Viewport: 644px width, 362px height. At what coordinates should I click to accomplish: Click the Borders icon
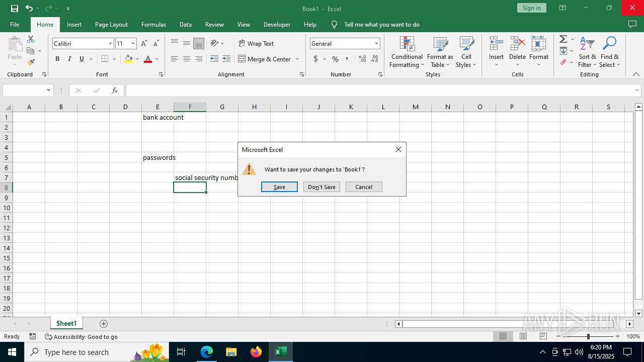[105, 59]
